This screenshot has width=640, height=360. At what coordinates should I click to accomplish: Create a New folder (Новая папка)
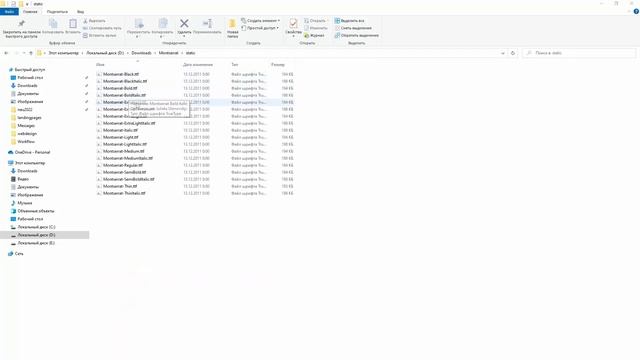tap(233, 29)
